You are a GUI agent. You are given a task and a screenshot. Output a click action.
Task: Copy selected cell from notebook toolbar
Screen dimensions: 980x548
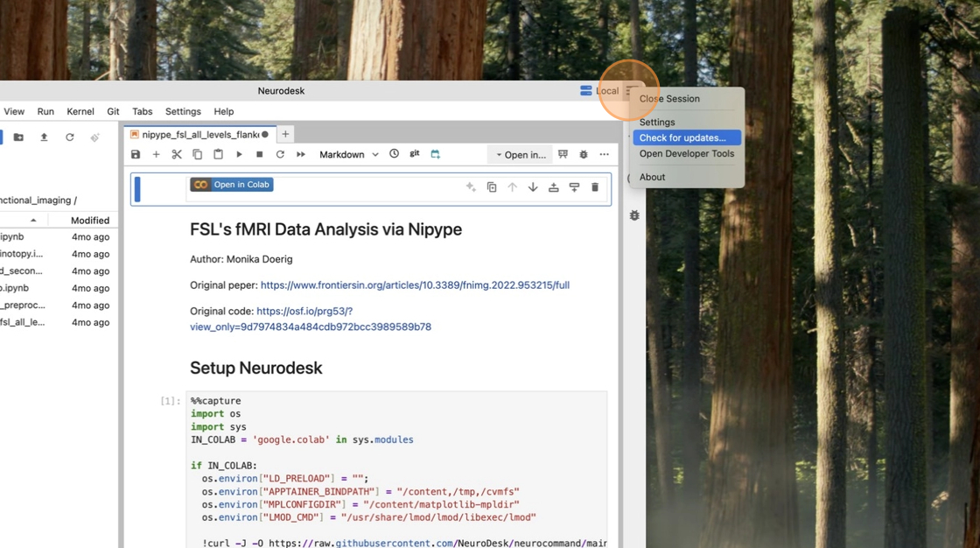(198, 155)
